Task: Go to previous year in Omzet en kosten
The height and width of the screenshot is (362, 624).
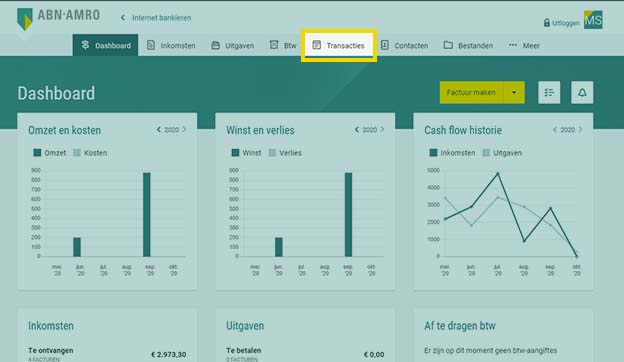Action: 159,130
